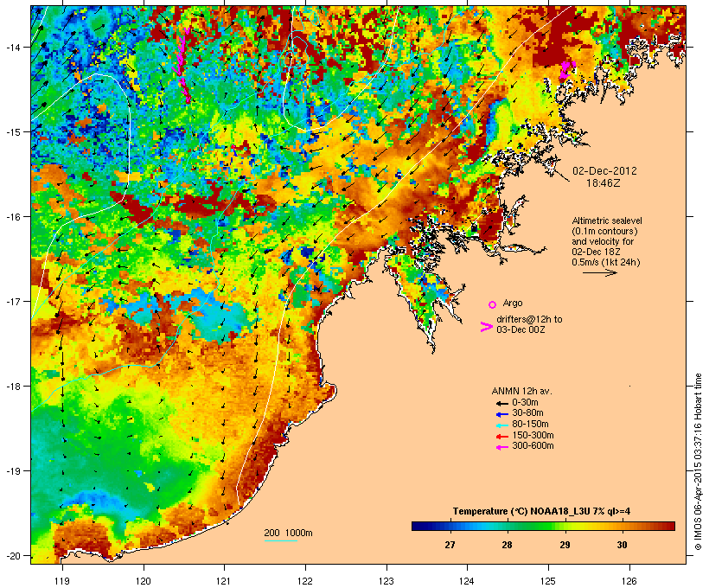Click the latitude label -14
Viewport: 709px width, 588px height.
pos(13,47)
